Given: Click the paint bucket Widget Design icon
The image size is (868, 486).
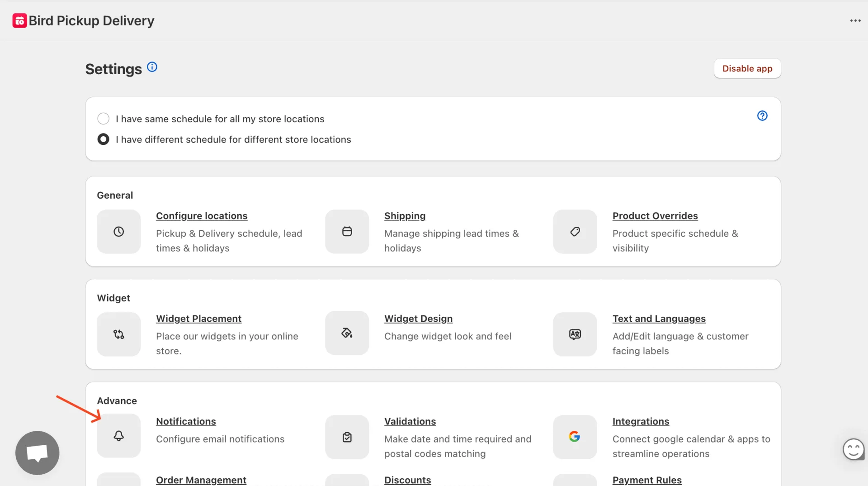Looking at the screenshot, I should coord(347,334).
